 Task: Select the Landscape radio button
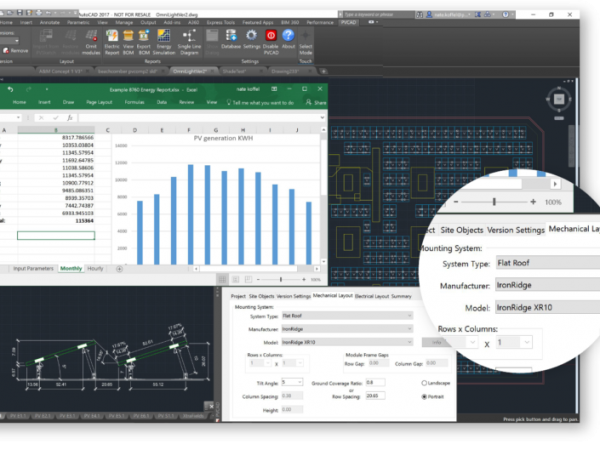pyautogui.click(x=423, y=383)
